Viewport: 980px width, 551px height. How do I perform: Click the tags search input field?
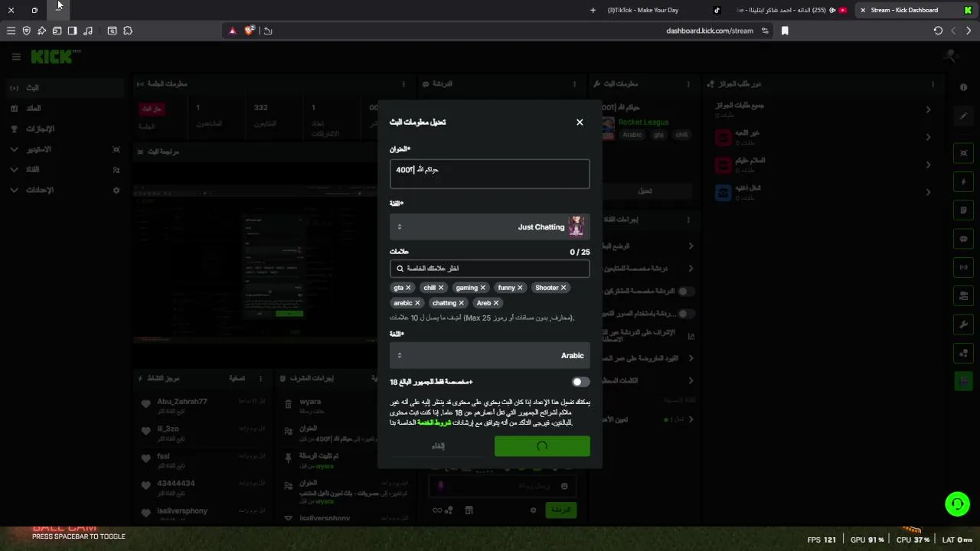click(x=489, y=269)
